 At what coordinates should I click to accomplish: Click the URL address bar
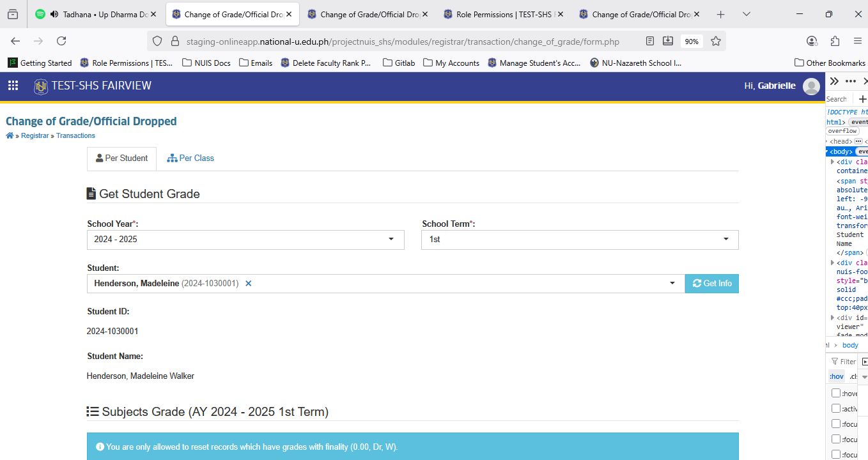coord(403,41)
